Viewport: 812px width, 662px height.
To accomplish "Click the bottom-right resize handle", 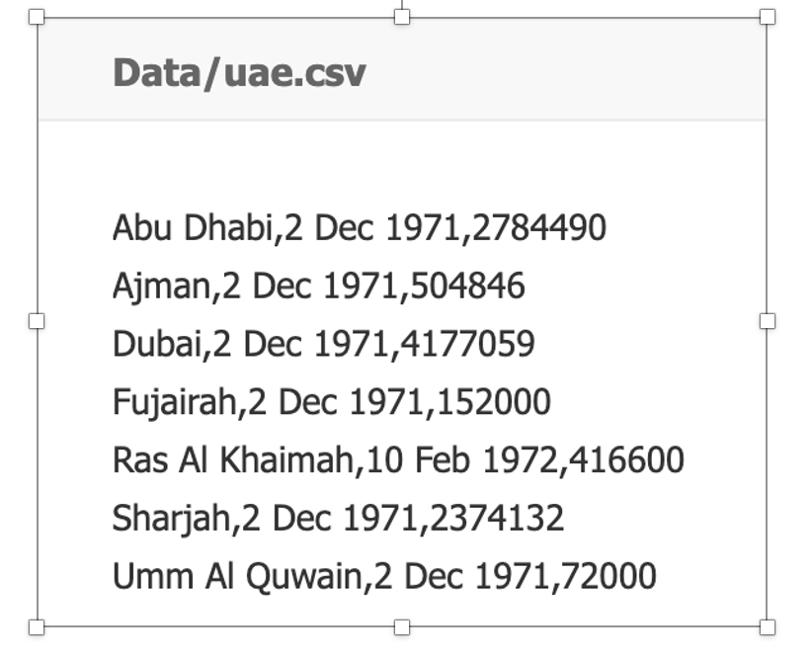I will tap(768, 626).
